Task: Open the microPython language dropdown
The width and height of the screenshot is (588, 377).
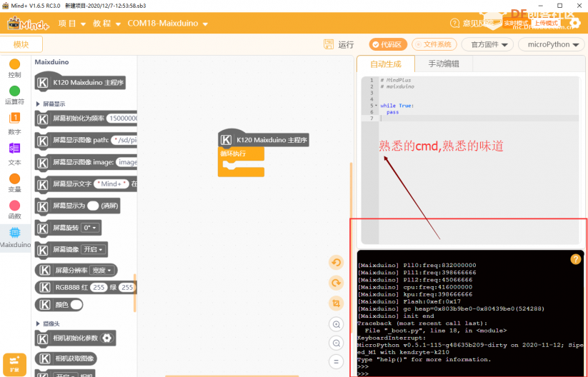Action: click(551, 44)
